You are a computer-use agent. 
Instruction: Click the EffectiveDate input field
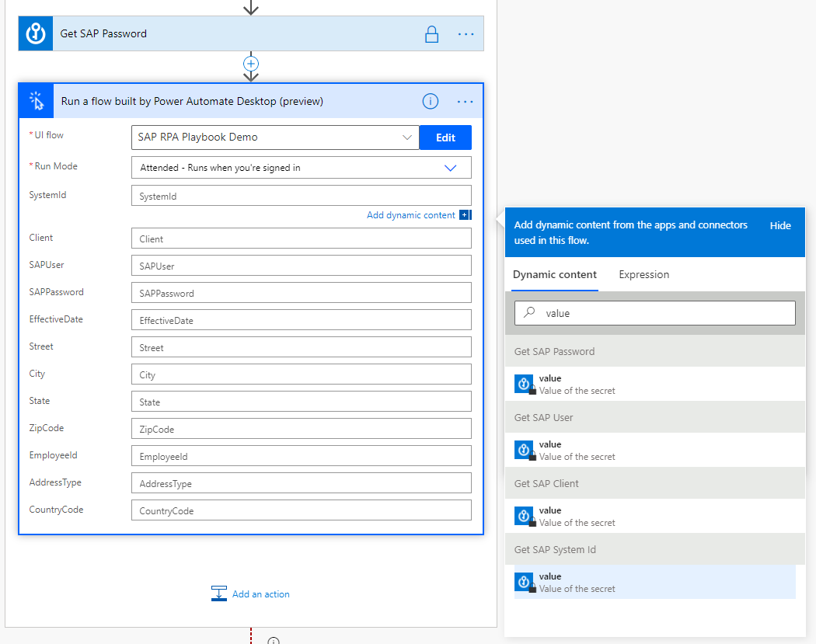302,320
